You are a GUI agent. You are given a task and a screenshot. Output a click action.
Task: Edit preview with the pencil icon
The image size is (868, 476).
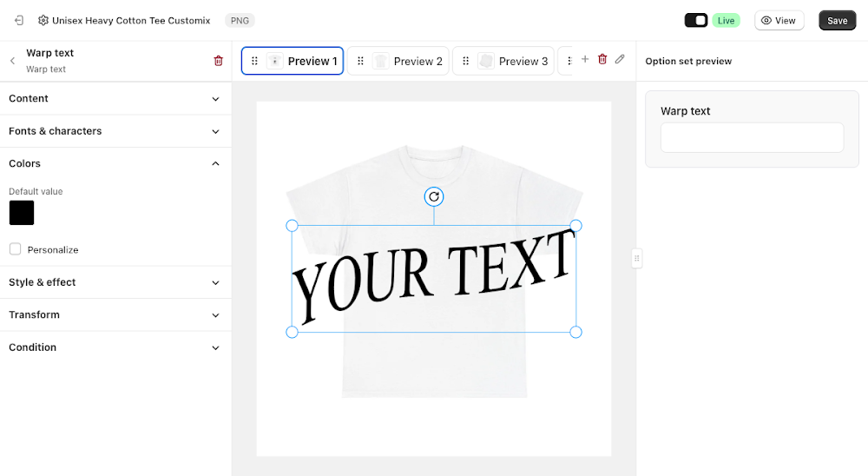click(x=620, y=59)
